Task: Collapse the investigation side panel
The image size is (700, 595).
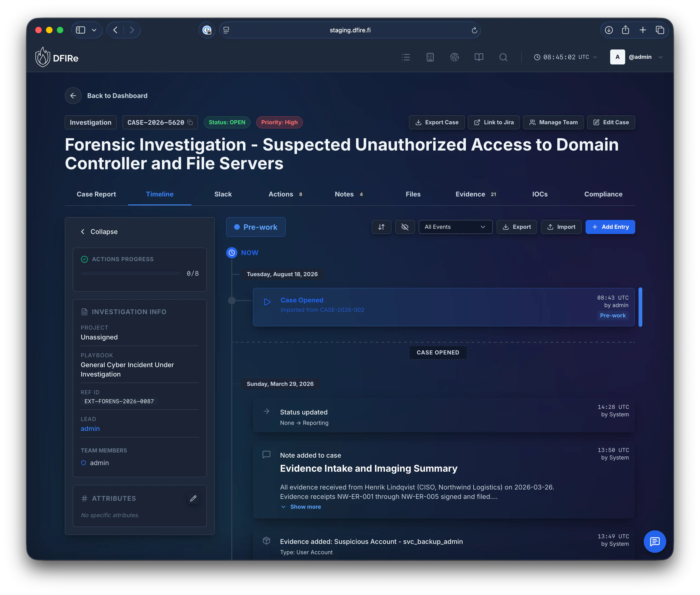Action: pyautogui.click(x=99, y=232)
